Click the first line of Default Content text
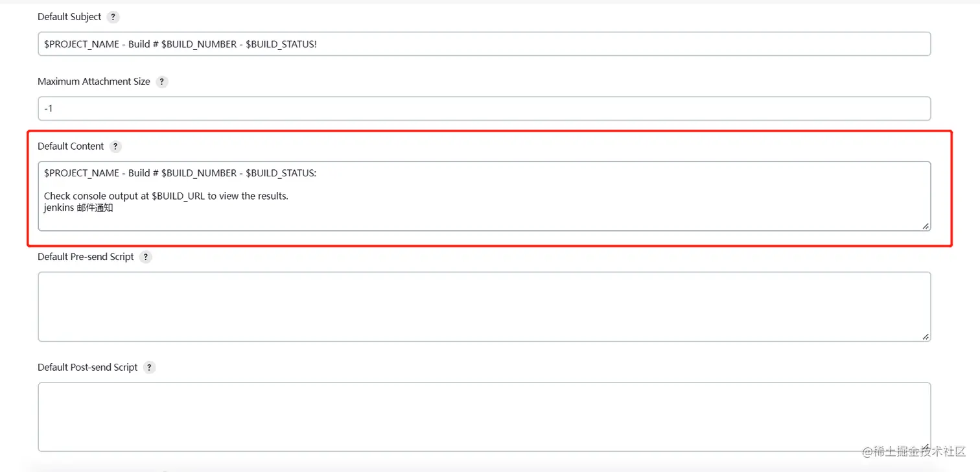The height and width of the screenshot is (472, 980). pyautogui.click(x=180, y=173)
